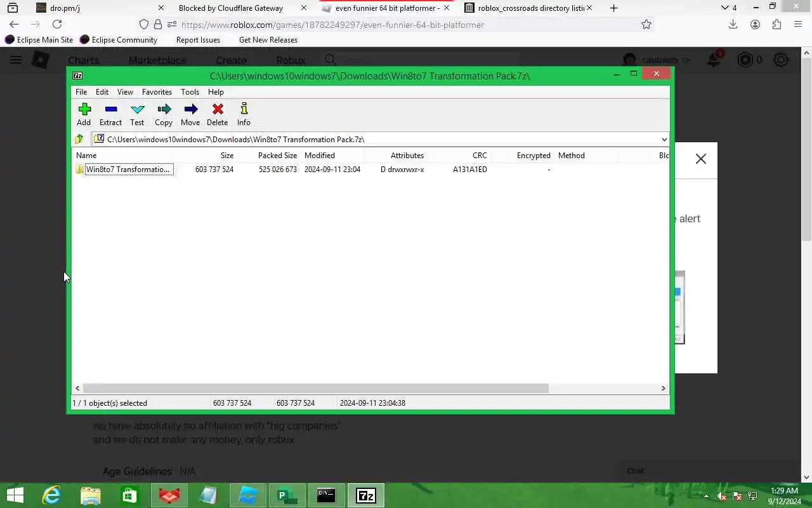This screenshot has height=508, width=812.
Task: Select the Copy toolbar icon
Action: click(164, 114)
